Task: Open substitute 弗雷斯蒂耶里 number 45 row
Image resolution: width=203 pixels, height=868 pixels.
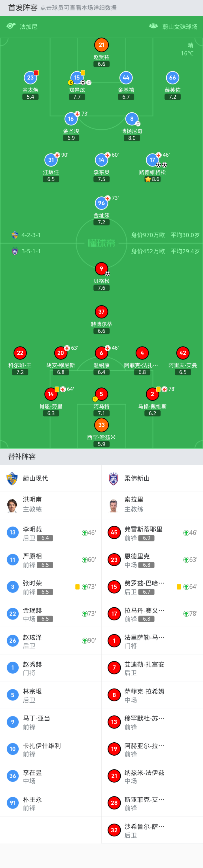Action: (x=152, y=533)
